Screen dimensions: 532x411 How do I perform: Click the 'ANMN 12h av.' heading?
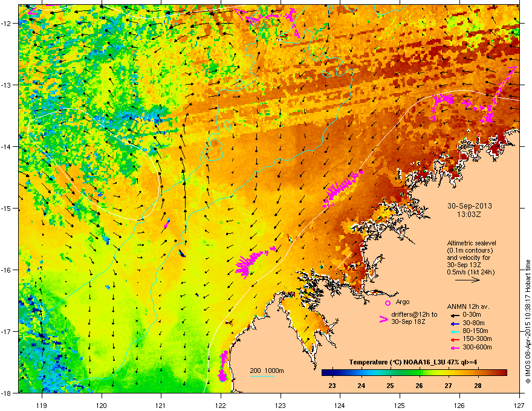point(468,307)
